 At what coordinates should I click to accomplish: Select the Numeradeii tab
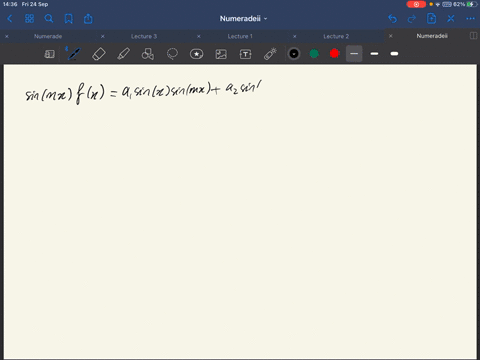pyautogui.click(x=432, y=36)
